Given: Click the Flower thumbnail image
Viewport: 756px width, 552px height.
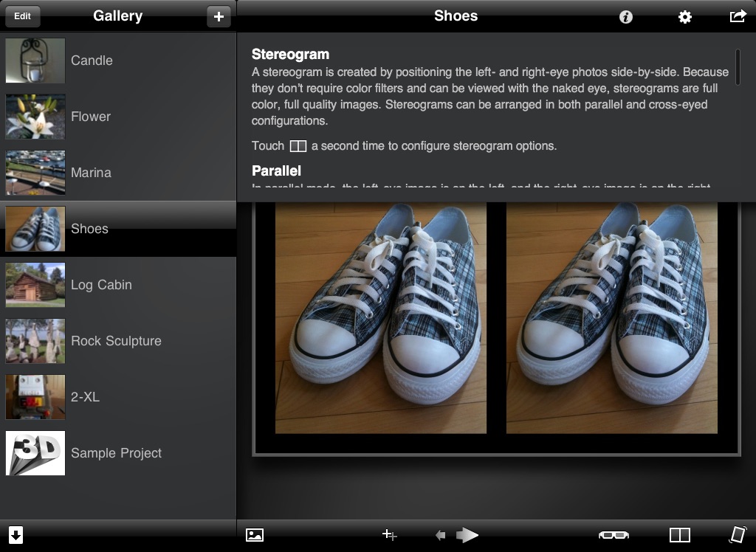Looking at the screenshot, I should click(x=35, y=116).
